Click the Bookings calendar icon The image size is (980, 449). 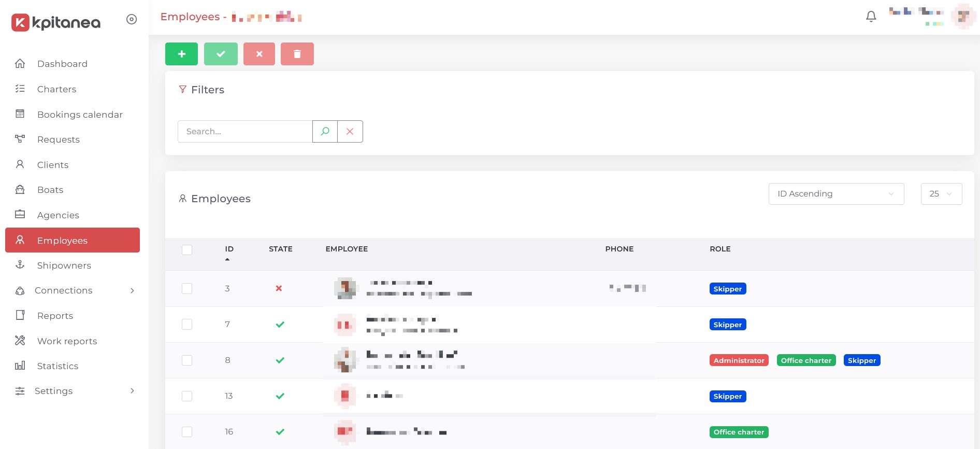click(20, 114)
